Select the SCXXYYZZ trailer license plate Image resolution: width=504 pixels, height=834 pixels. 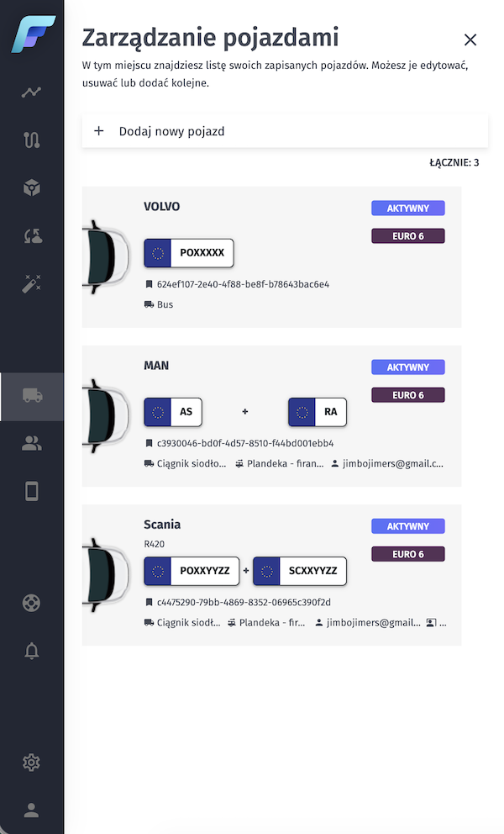pos(300,571)
